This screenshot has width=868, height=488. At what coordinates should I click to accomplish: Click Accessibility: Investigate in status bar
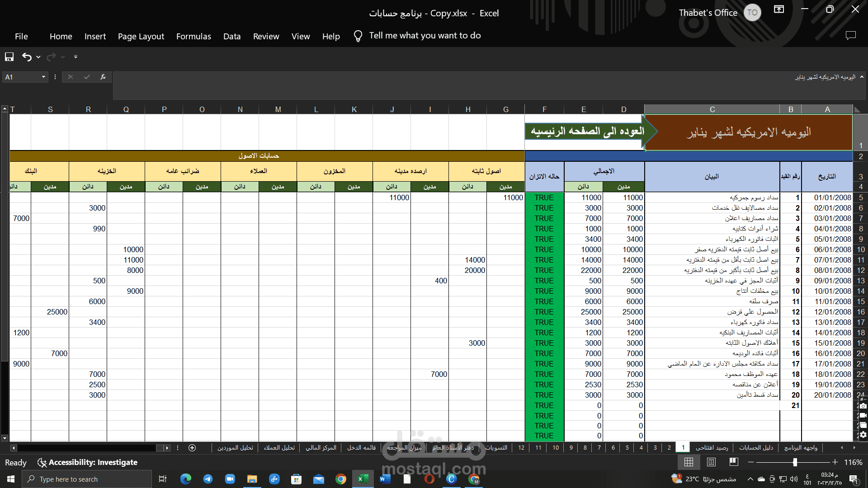[87, 462]
